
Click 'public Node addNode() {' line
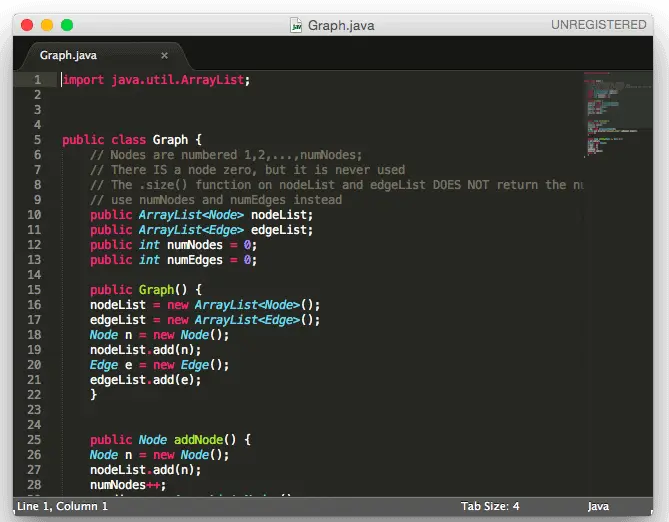(170, 440)
